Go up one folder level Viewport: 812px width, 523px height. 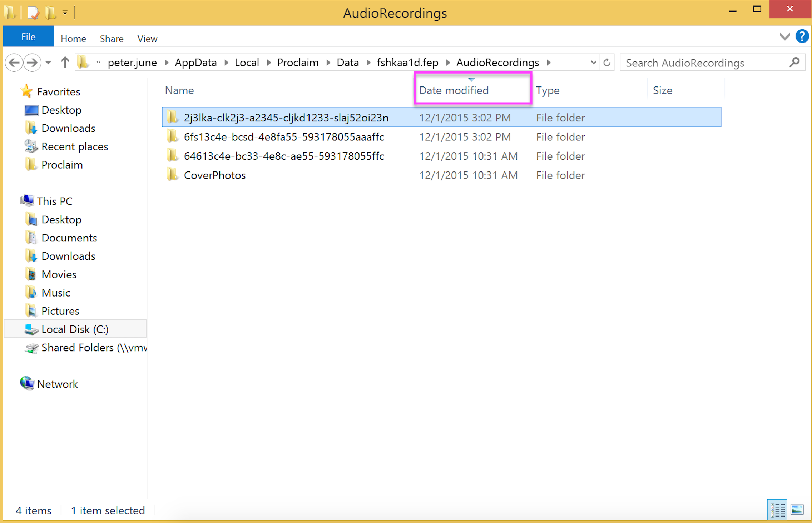(x=65, y=63)
